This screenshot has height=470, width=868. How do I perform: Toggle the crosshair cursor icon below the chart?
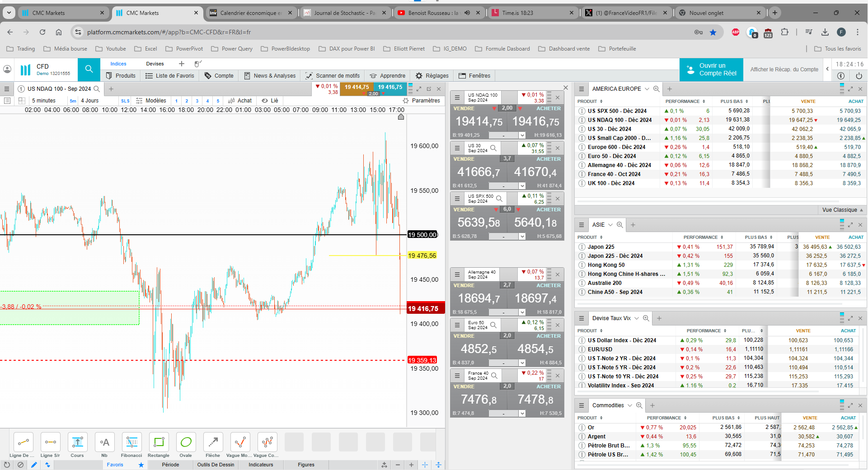point(425,465)
